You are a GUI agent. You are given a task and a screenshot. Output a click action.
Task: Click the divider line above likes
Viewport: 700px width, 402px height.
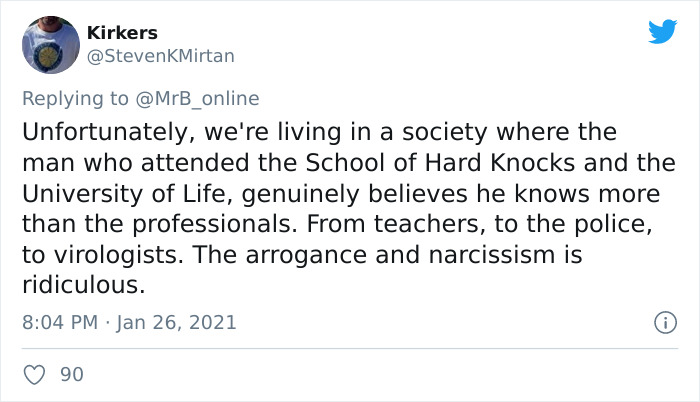click(350, 348)
